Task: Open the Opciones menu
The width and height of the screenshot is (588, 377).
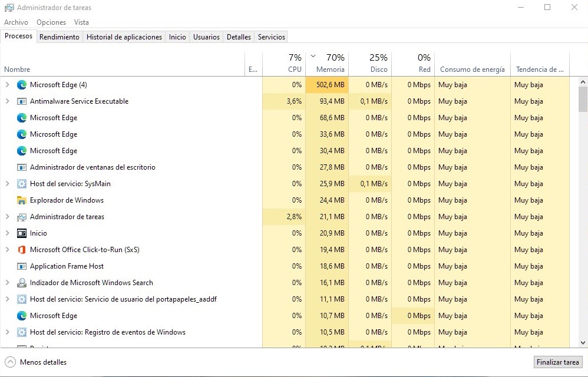Action: click(x=51, y=22)
